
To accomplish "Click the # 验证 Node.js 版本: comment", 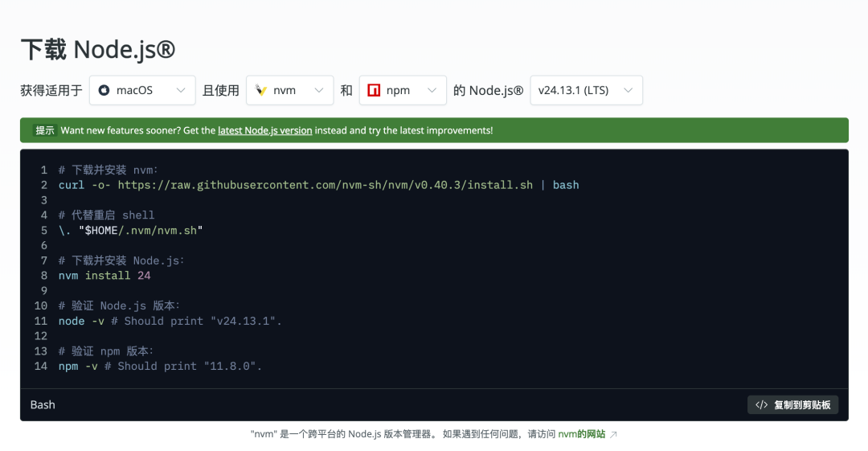I will pyautogui.click(x=119, y=305).
